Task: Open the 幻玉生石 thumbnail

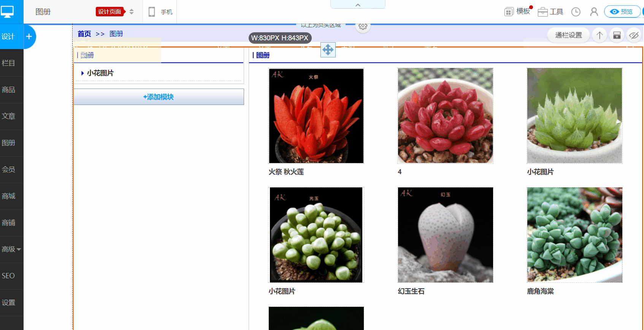Action: click(445, 235)
